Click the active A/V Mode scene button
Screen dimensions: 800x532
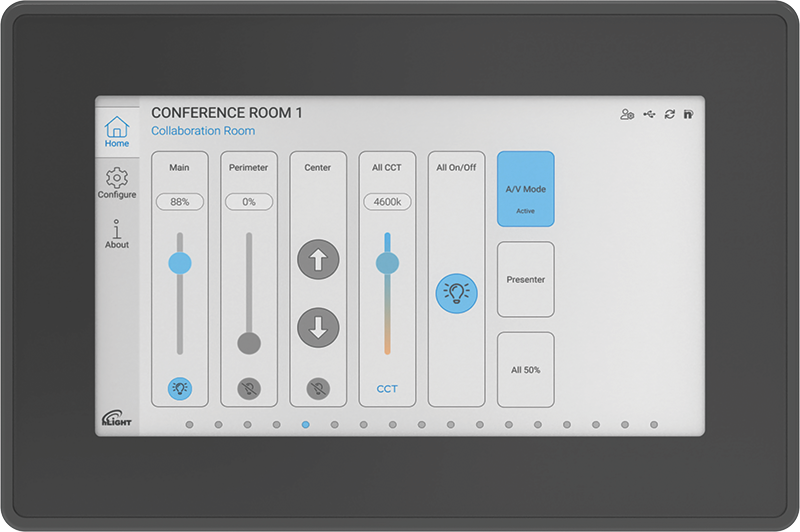pos(525,190)
